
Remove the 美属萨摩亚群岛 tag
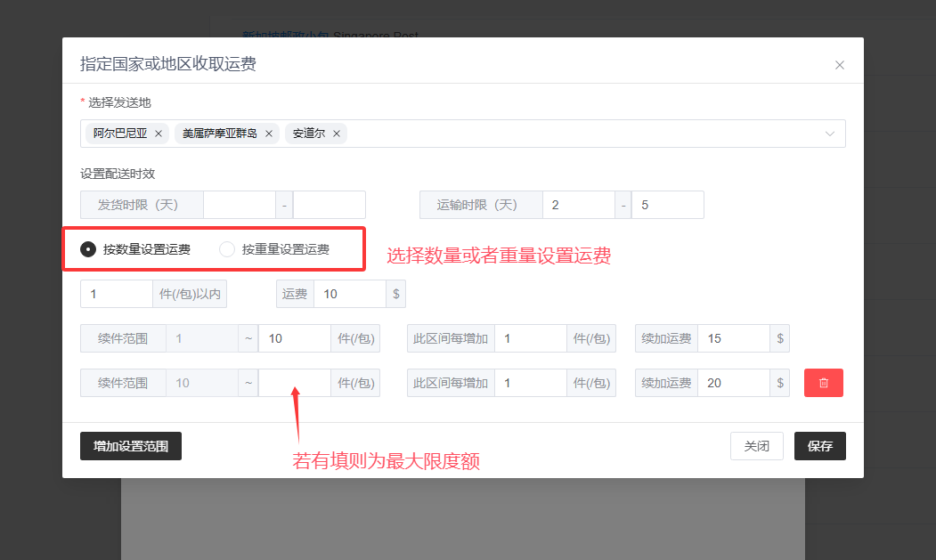click(x=268, y=134)
